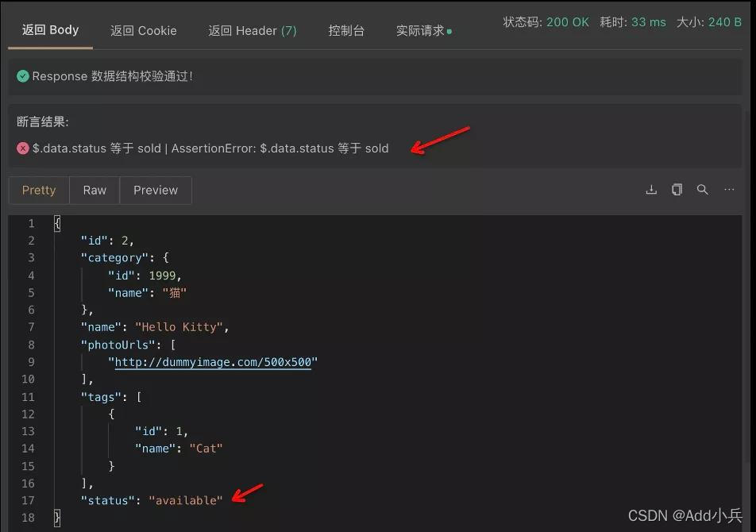This screenshot has height=532, width=756.
Task: Open the 返回 Header (7) tab
Action: [253, 31]
